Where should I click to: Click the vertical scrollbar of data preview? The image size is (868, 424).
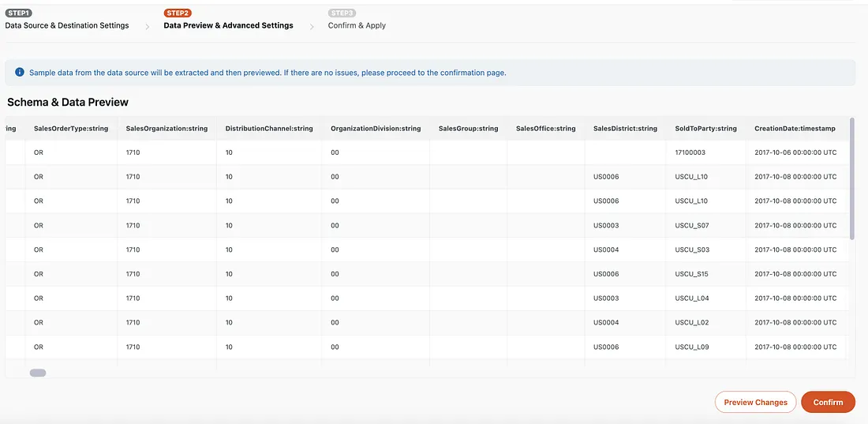point(851,178)
